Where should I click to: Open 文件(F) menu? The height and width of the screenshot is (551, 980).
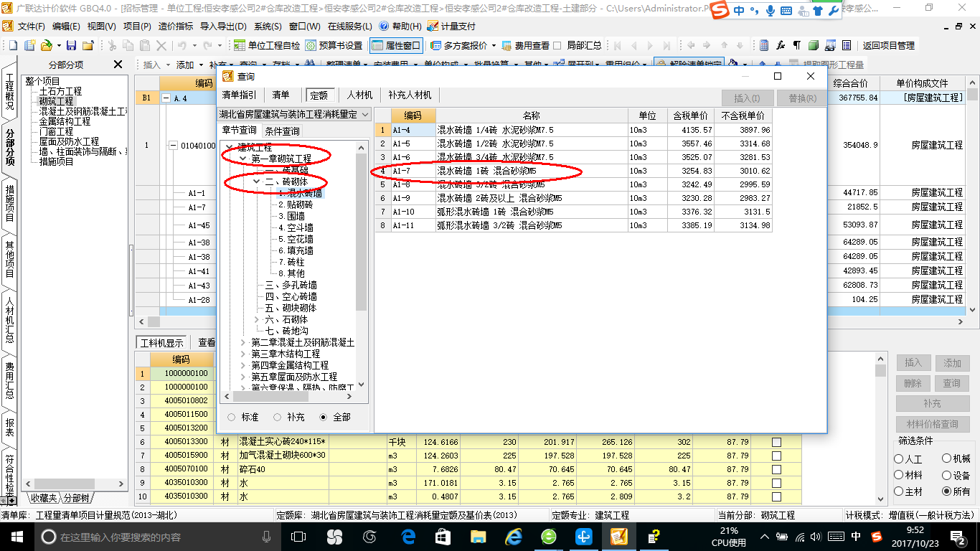[x=31, y=26]
